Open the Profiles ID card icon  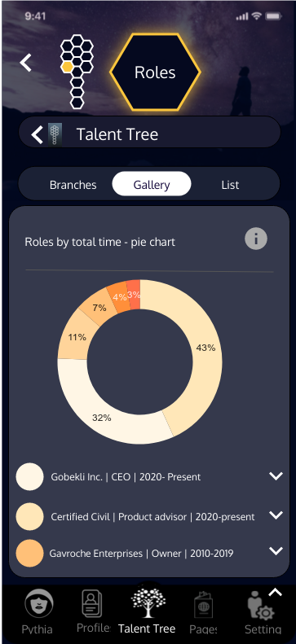pyautogui.click(x=92, y=603)
